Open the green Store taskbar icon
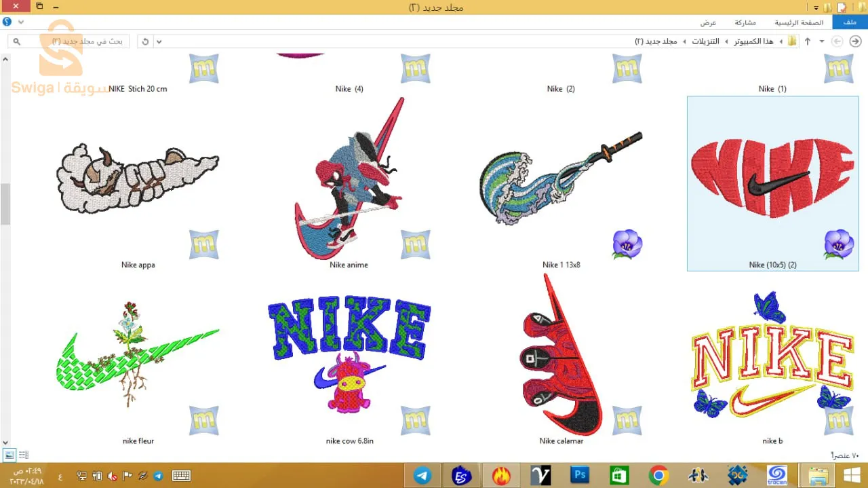 tap(619, 476)
